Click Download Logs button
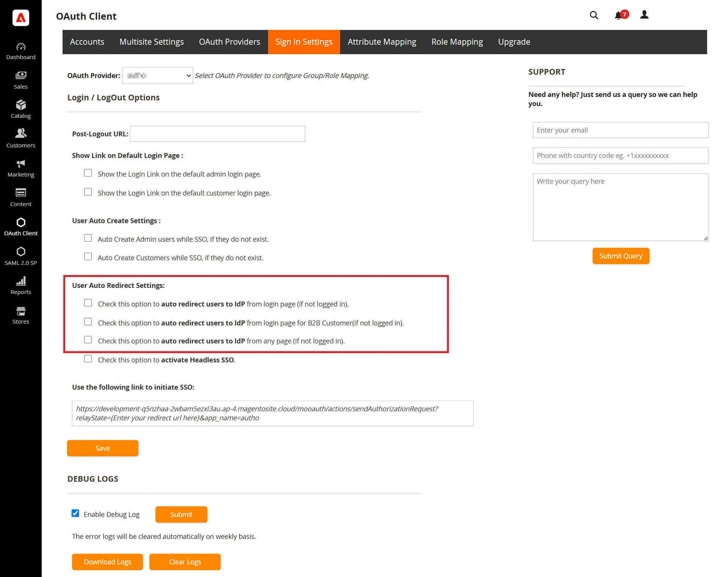 [108, 562]
